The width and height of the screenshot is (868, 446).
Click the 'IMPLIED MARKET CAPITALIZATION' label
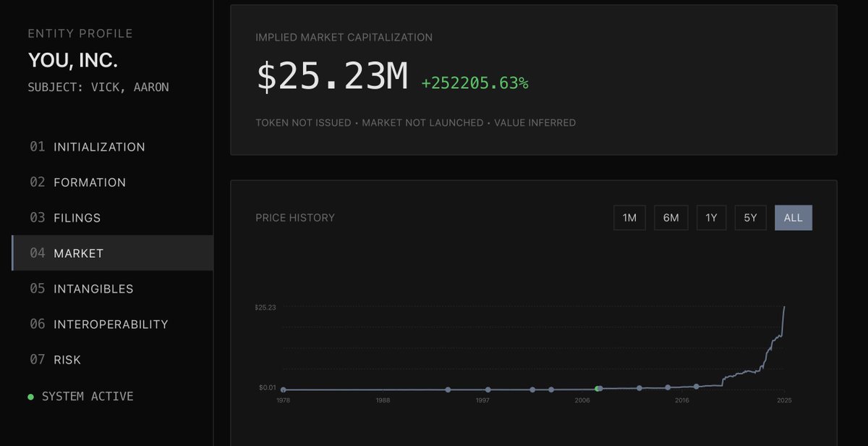pyautogui.click(x=344, y=37)
